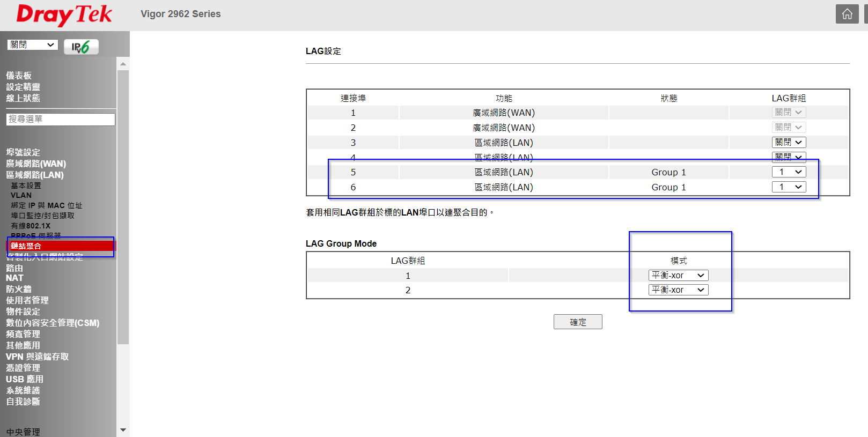This screenshot has height=437, width=868.
Task: Open the 儀表板 dashboard menu
Action: 19,76
